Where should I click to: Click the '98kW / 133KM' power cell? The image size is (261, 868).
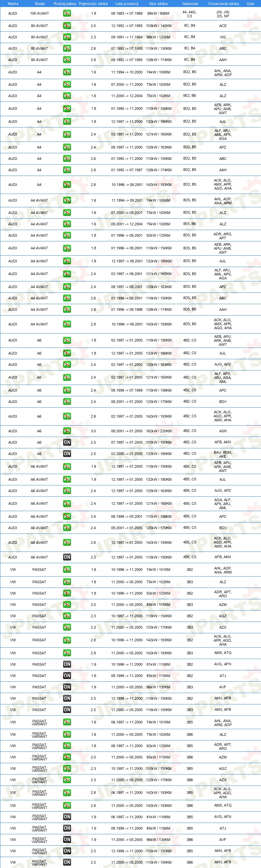(158, 37)
